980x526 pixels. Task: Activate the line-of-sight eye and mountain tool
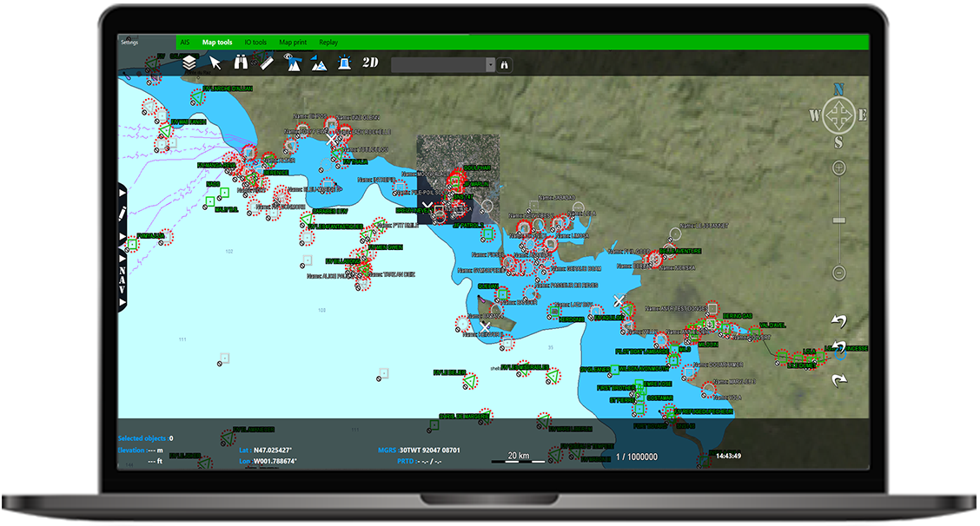292,62
